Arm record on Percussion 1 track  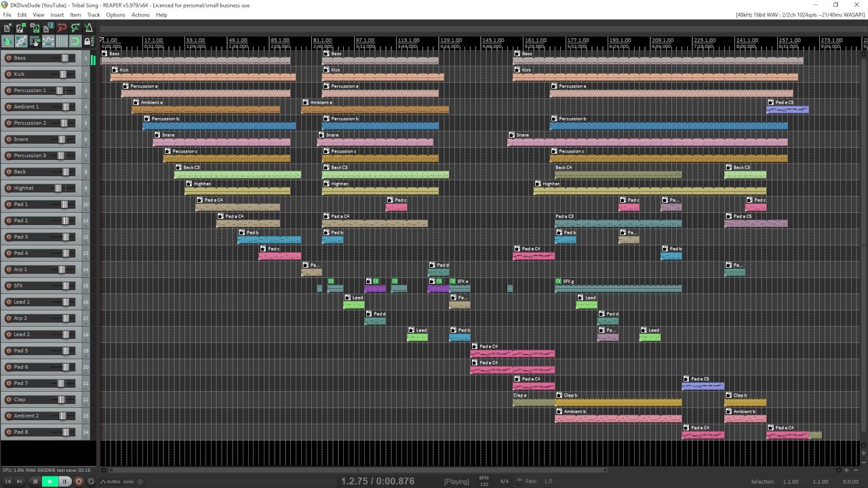coord(9,91)
